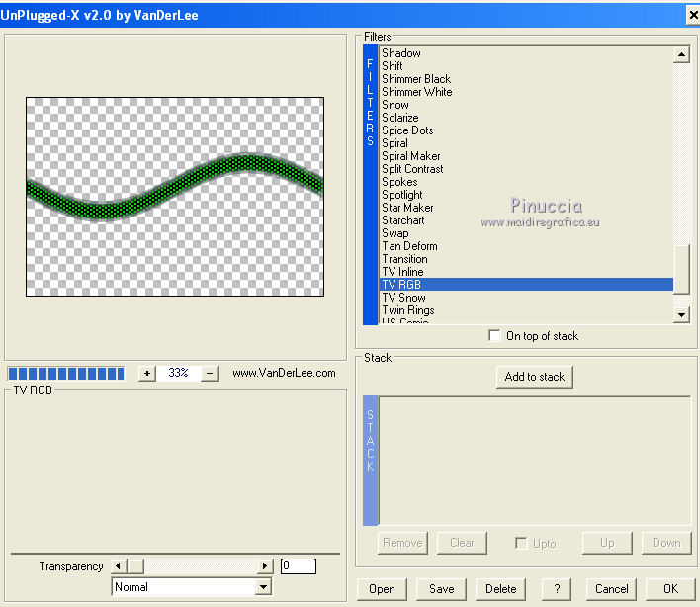
Task: Select Snow filter in list
Action: click(x=526, y=105)
